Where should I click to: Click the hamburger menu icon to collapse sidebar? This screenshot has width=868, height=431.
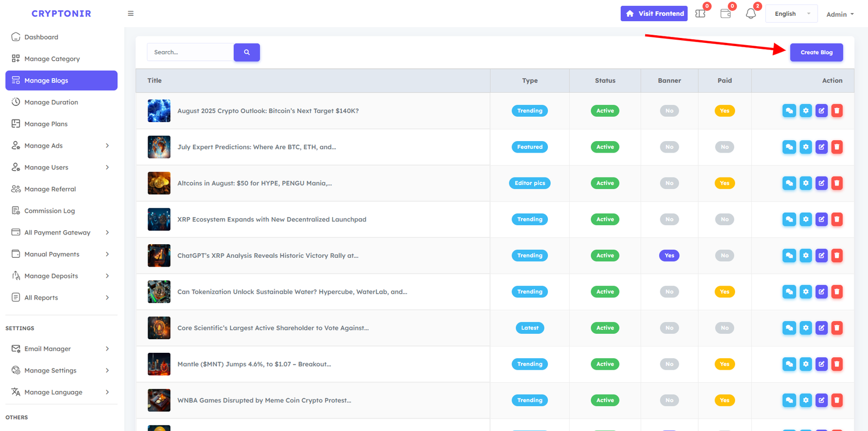[131, 14]
